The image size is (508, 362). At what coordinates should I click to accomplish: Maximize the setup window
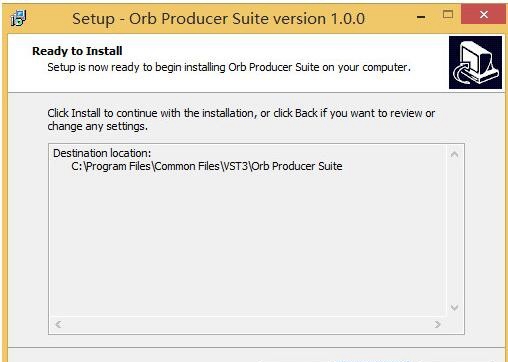coord(448,14)
